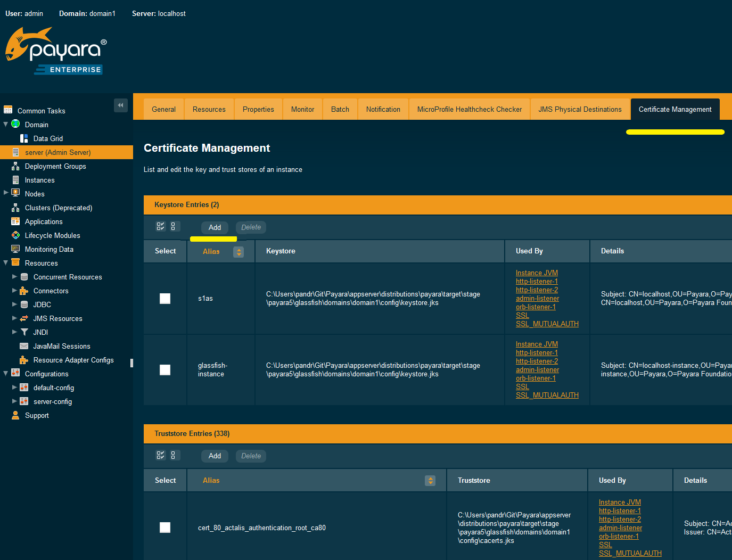Image resolution: width=732 pixels, height=560 pixels.
Task: Open Lifecycle Modules via its sidebar icon
Action: [x=15, y=235]
